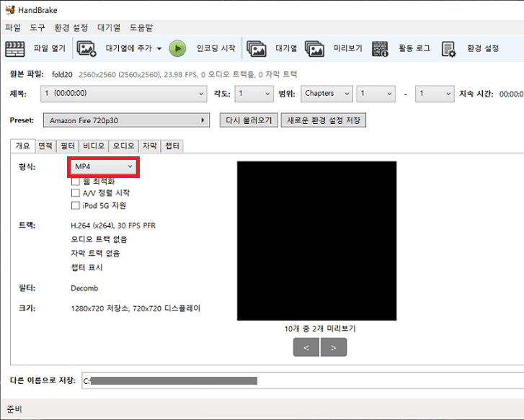Switch to the 오디오 tab

pos(124,146)
